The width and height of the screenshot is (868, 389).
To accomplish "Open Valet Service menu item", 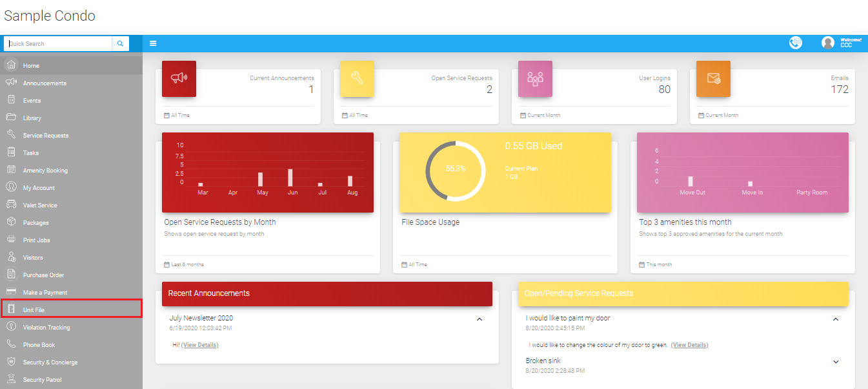I will [40, 205].
